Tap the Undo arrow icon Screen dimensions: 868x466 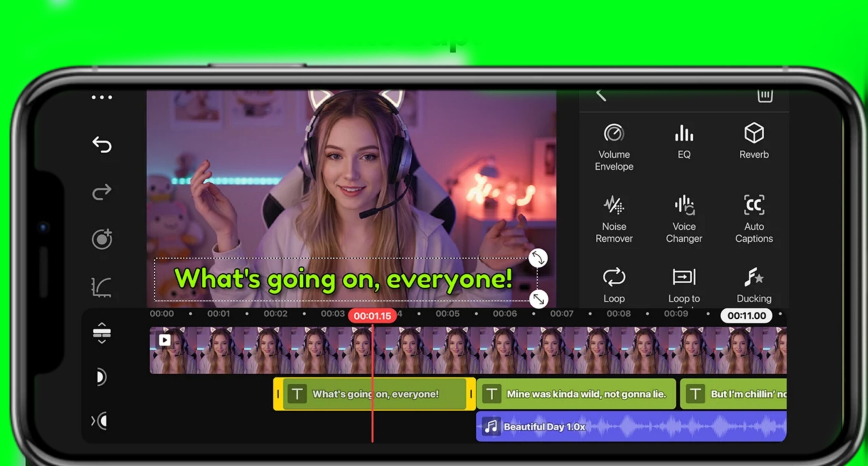tap(102, 145)
